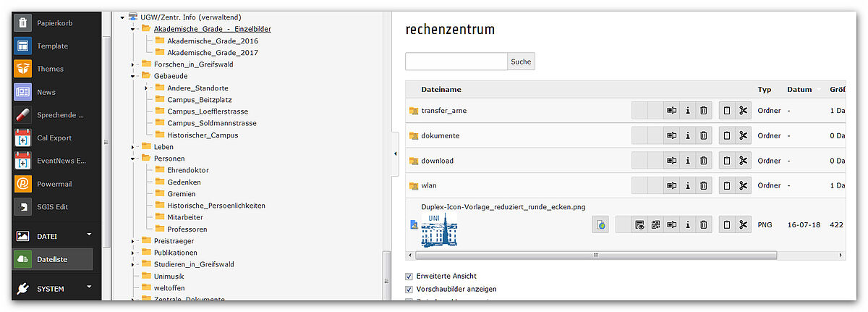The height and width of the screenshot is (312, 868).
Task: Select Dateiliste in the module menu
Action: point(53,259)
